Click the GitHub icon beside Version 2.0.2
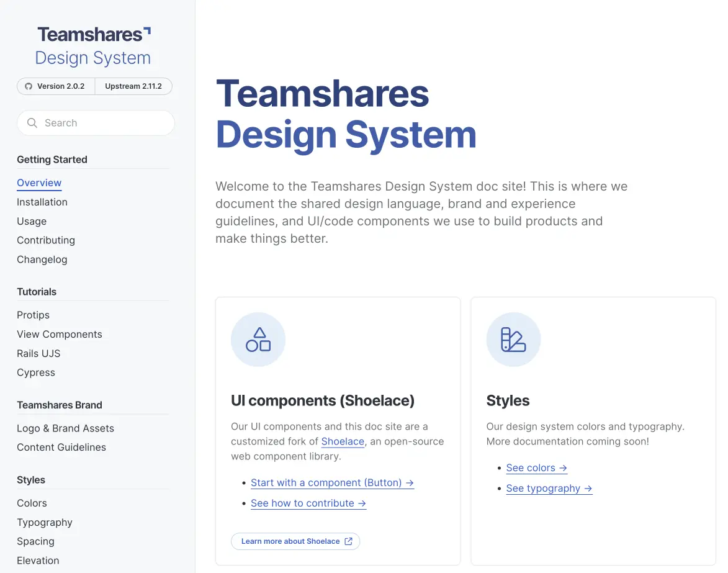This screenshot has width=728, height=573. [29, 86]
